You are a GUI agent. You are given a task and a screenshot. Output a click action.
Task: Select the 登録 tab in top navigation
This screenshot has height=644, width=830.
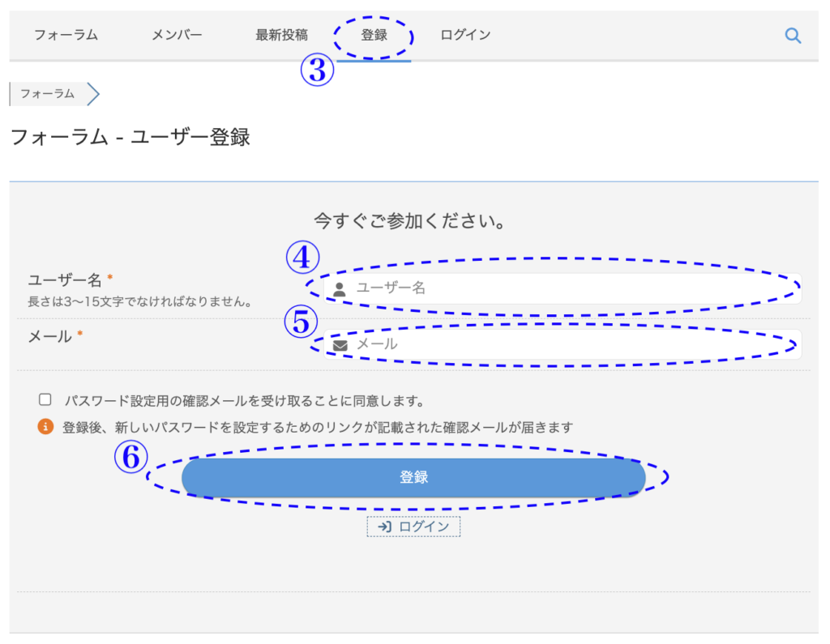click(374, 35)
